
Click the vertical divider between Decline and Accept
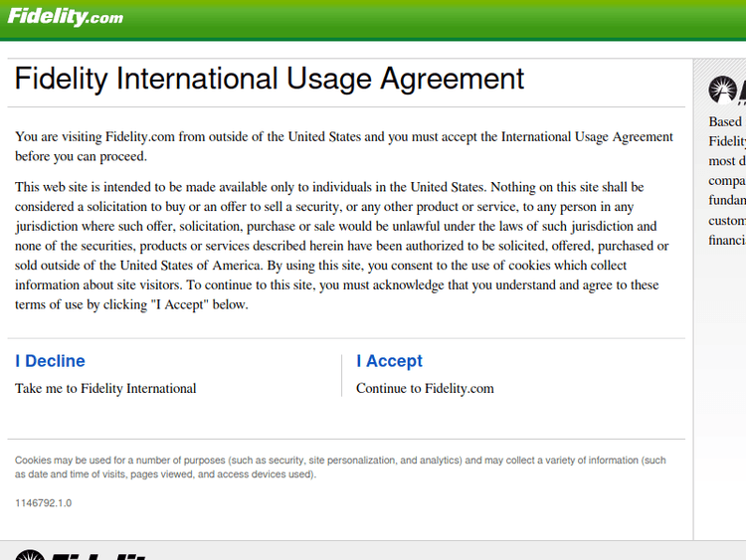click(x=341, y=375)
